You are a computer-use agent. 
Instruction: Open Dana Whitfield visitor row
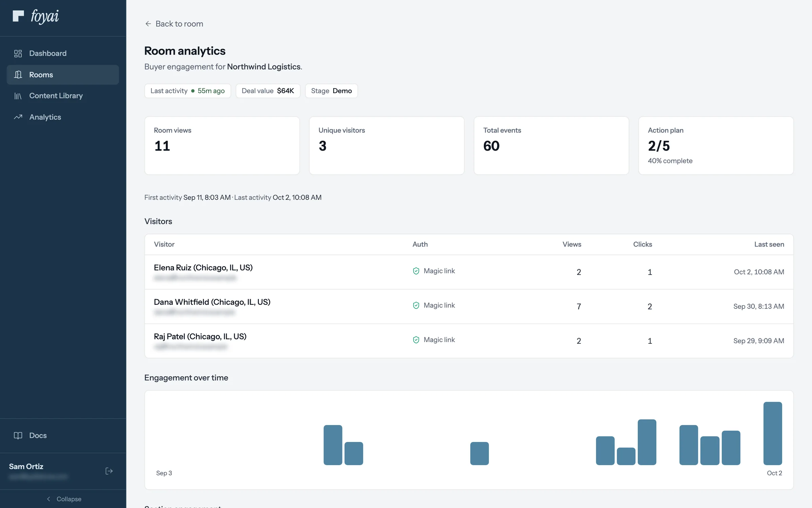click(x=469, y=306)
